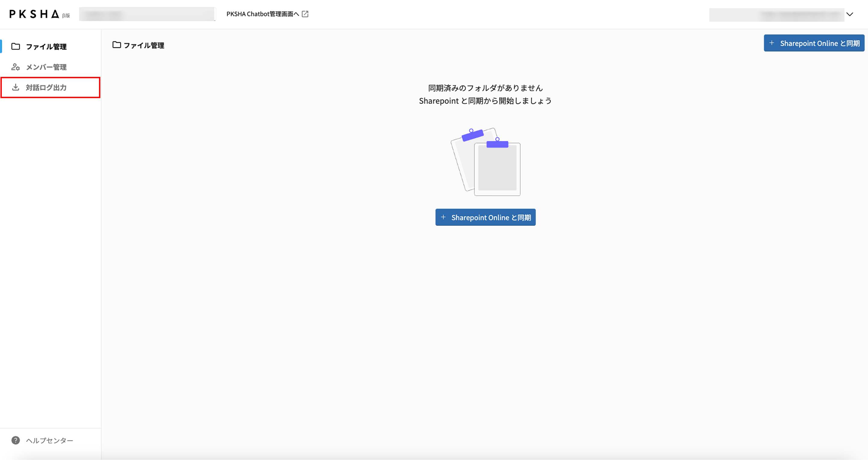Click the download icon beside 対話ログ出力
Screen dimensions: 868x460
point(15,87)
